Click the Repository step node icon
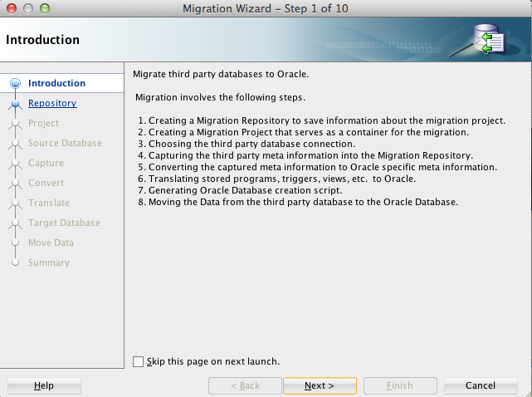The height and width of the screenshot is (397, 532). tap(15, 104)
